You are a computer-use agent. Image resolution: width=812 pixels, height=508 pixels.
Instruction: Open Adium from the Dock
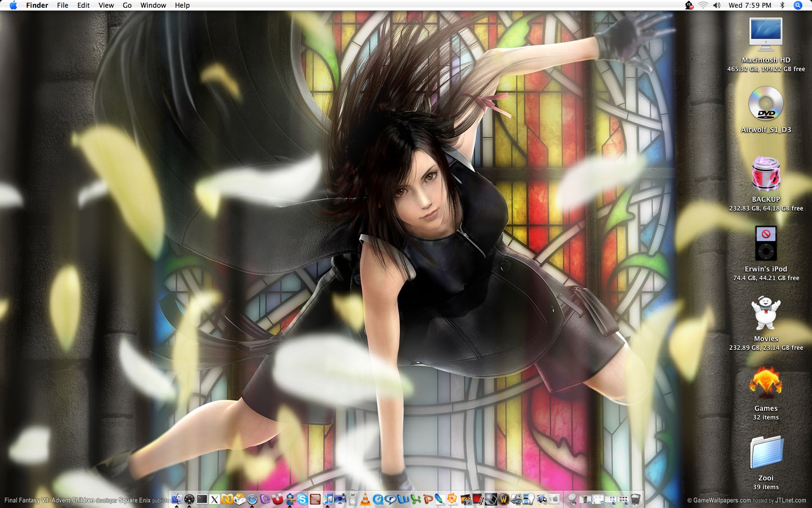click(290, 499)
